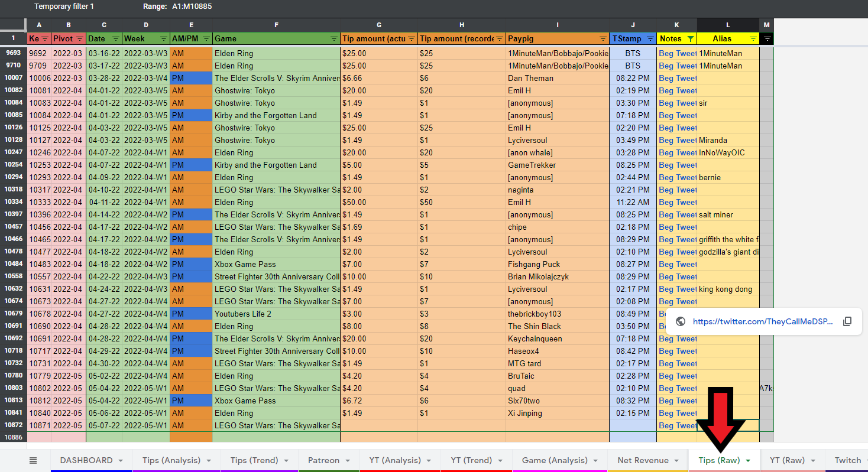Viewport: 868px width, 472px height.
Task: Open active green filter icon on Notes header
Action: pos(690,38)
